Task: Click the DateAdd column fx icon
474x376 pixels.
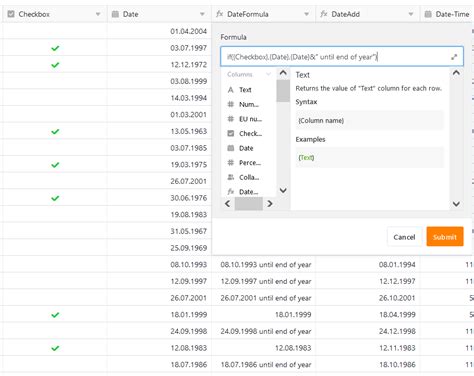Action: 324,14
